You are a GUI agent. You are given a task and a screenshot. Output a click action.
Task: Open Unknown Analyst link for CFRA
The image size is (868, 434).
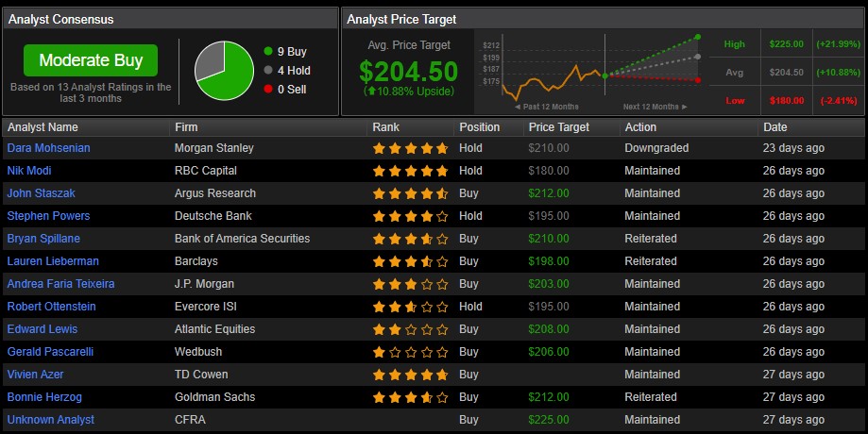click(x=51, y=420)
